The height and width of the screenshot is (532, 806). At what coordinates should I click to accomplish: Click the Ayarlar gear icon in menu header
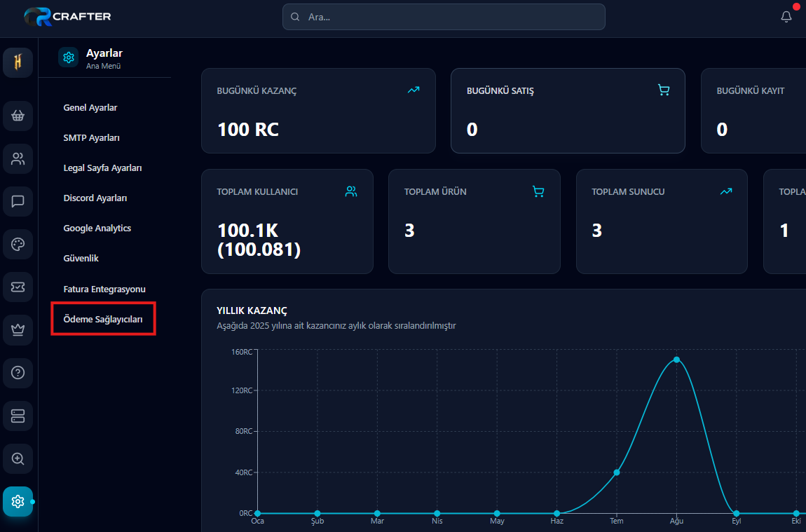69,57
